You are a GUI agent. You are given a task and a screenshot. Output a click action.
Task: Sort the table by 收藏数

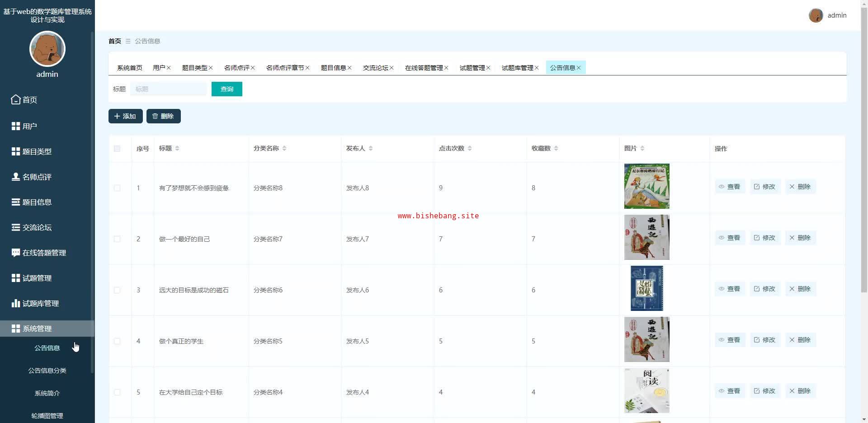[556, 149]
